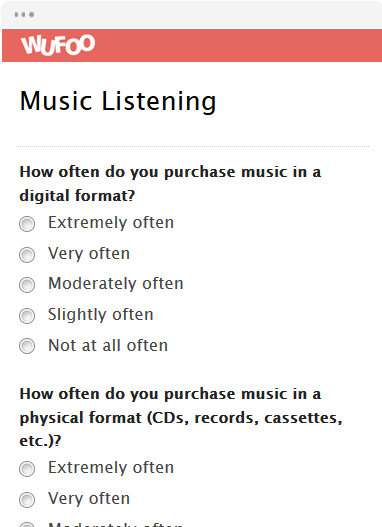Click the 'Moderately often' label under digital format
Viewport: 382px width, 527px height.
[116, 283]
